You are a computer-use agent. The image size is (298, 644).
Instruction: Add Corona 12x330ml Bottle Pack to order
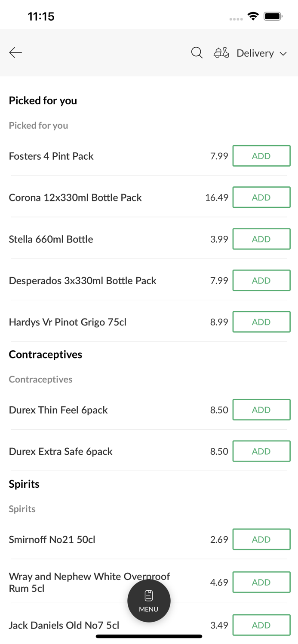pyautogui.click(x=261, y=197)
